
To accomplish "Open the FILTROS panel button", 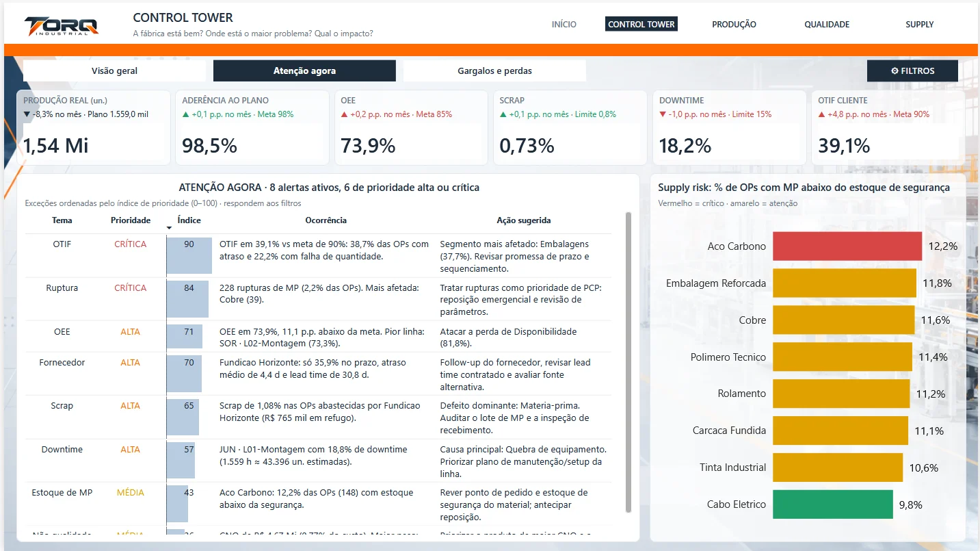I will point(912,71).
